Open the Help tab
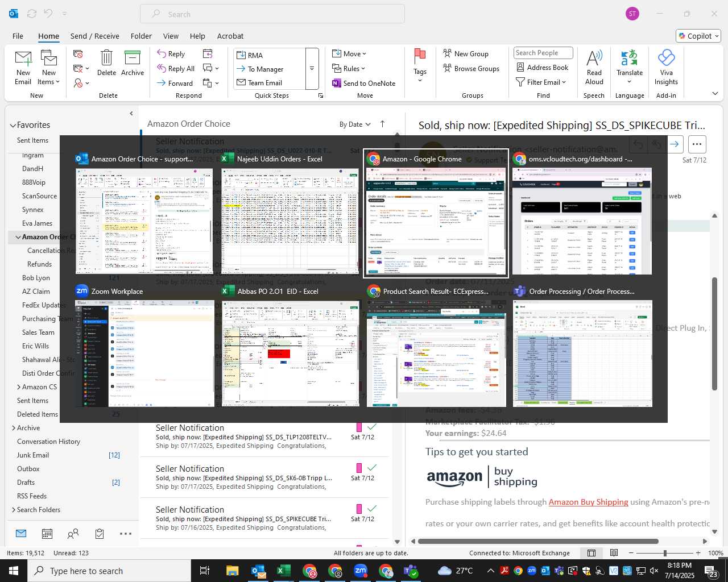Image resolution: width=728 pixels, height=582 pixels. pos(197,36)
